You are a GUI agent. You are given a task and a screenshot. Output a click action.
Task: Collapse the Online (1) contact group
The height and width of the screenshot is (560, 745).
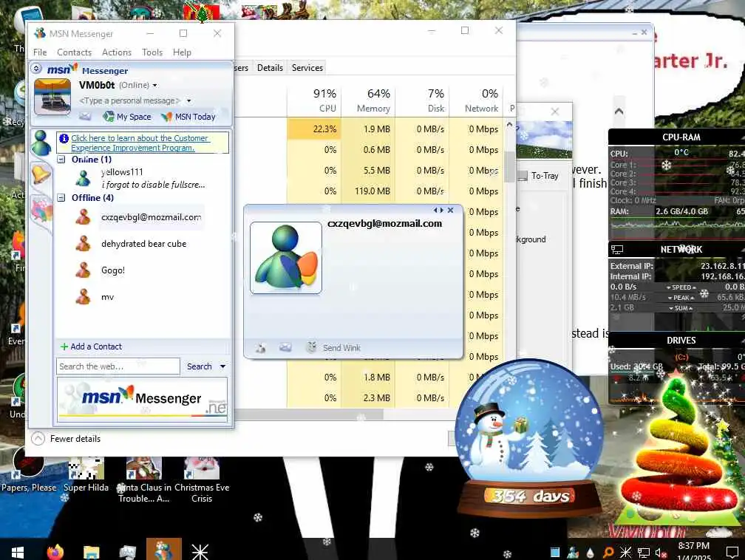(x=61, y=160)
